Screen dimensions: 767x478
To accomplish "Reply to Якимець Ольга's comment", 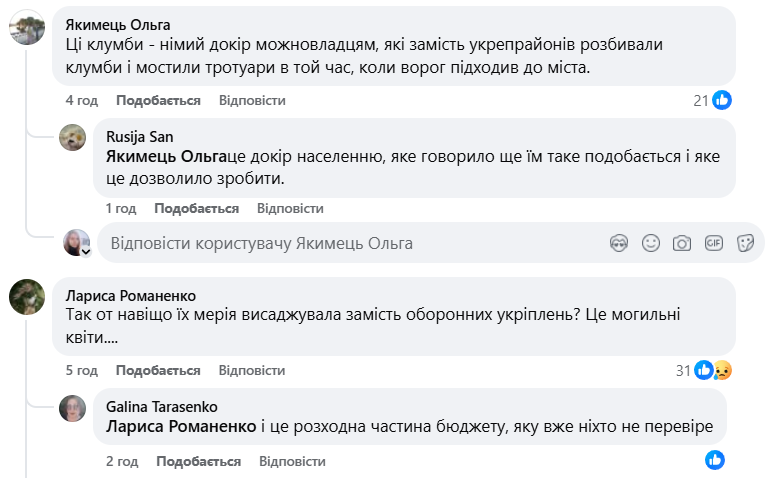I will tap(252, 100).
